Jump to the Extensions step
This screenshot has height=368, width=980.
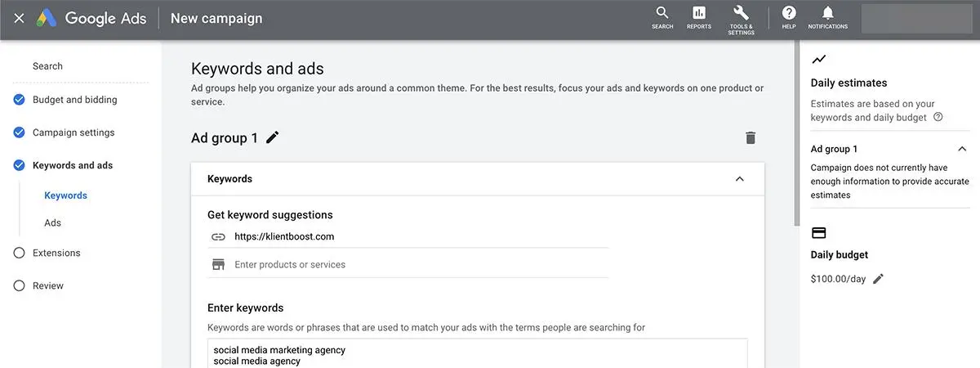pyautogui.click(x=56, y=253)
